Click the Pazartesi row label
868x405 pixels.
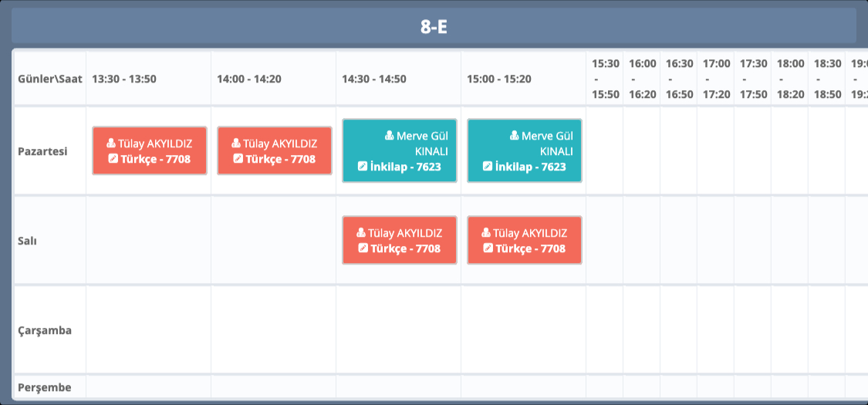click(43, 150)
